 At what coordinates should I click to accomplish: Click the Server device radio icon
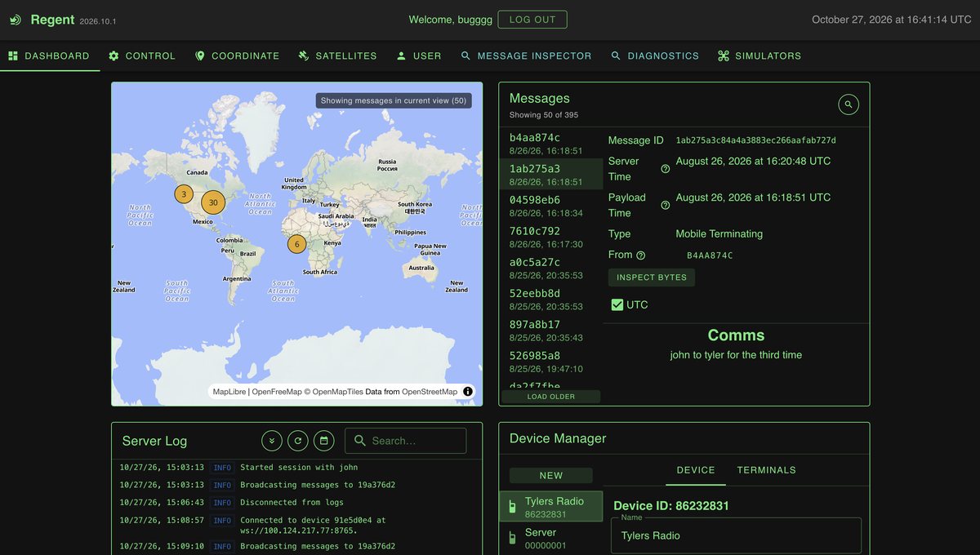[x=512, y=538]
